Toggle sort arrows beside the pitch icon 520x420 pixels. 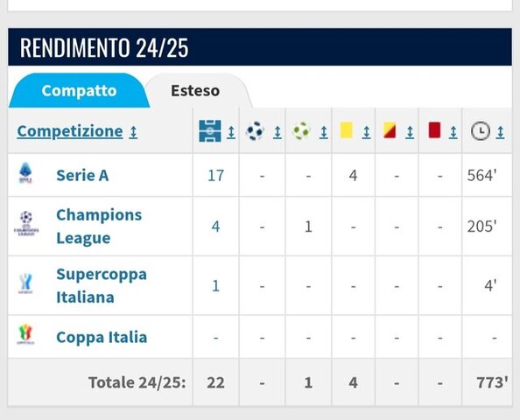[x=231, y=132]
